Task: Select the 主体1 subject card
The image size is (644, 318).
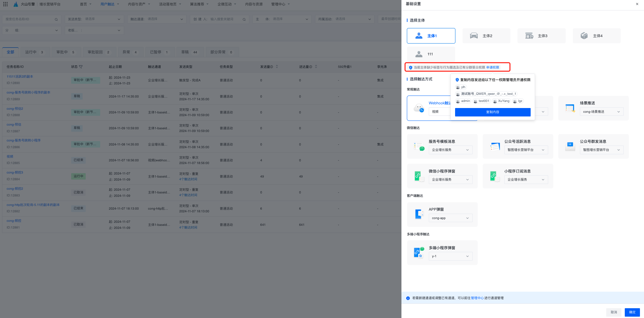Action: pyautogui.click(x=431, y=36)
